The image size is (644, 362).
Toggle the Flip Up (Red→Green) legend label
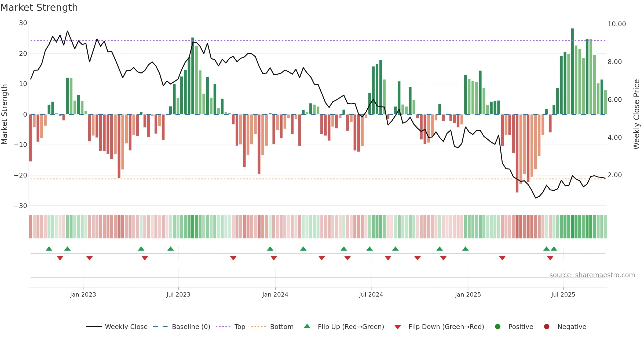point(351,327)
